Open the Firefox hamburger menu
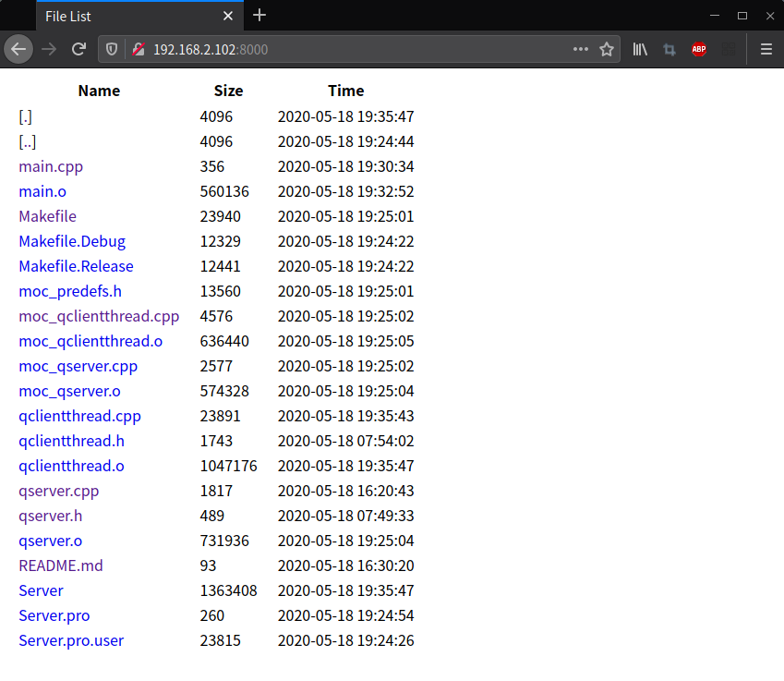Viewport: 784px width, 681px height. 766,49
